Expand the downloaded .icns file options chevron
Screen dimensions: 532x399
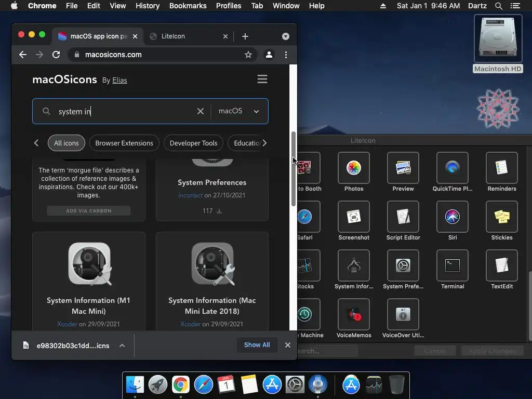click(x=122, y=345)
